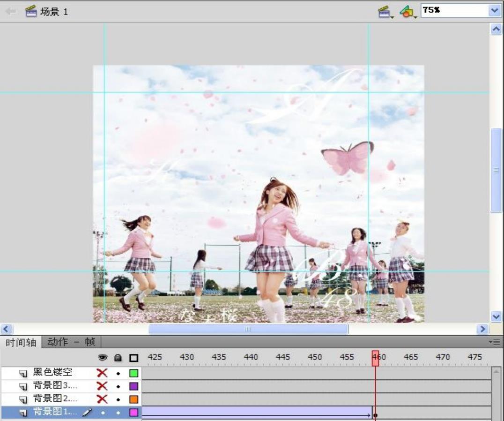Click the Edit Symbols icon
504x421 pixels.
(x=406, y=11)
